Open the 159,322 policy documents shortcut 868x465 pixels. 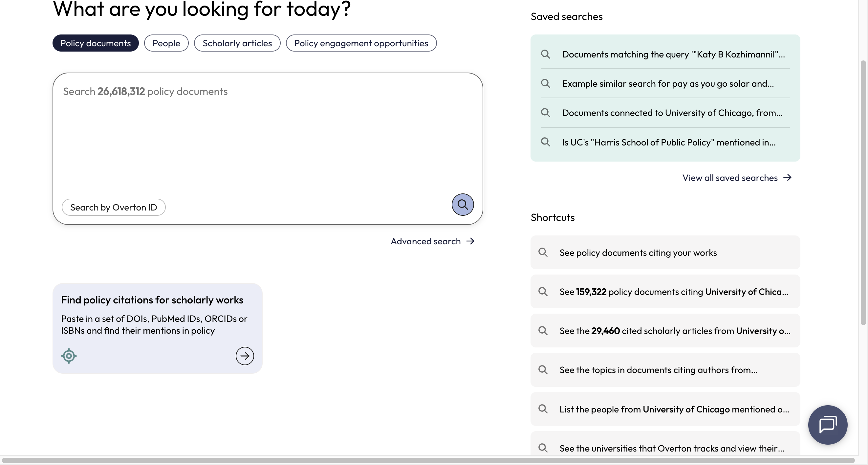click(665, 292)
